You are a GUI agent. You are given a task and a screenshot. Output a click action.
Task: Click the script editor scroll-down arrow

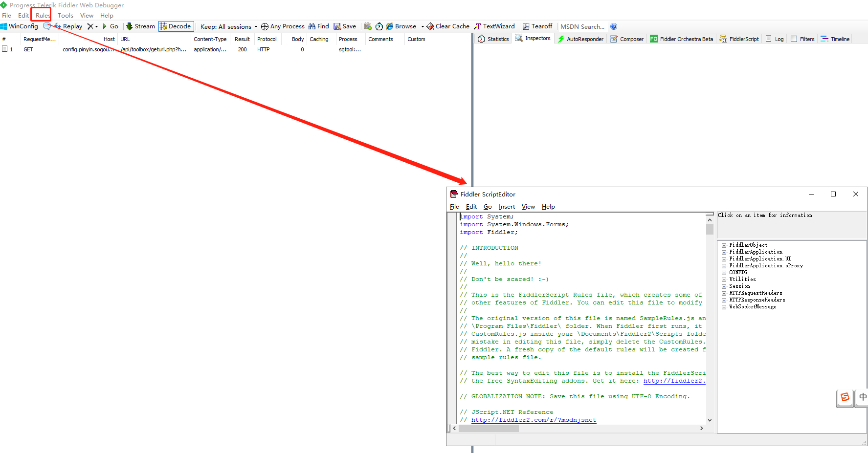point(710,420)
